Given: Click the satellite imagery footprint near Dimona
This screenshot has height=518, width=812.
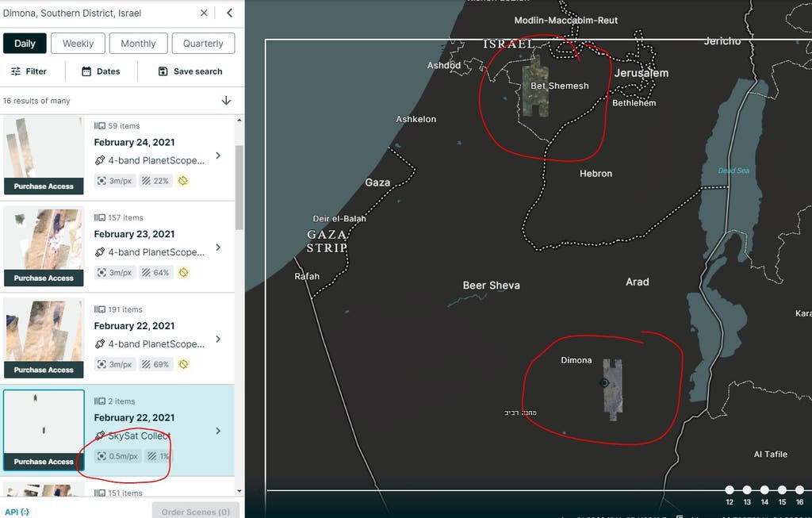Looking at the screenshot, I should [613, 389].
